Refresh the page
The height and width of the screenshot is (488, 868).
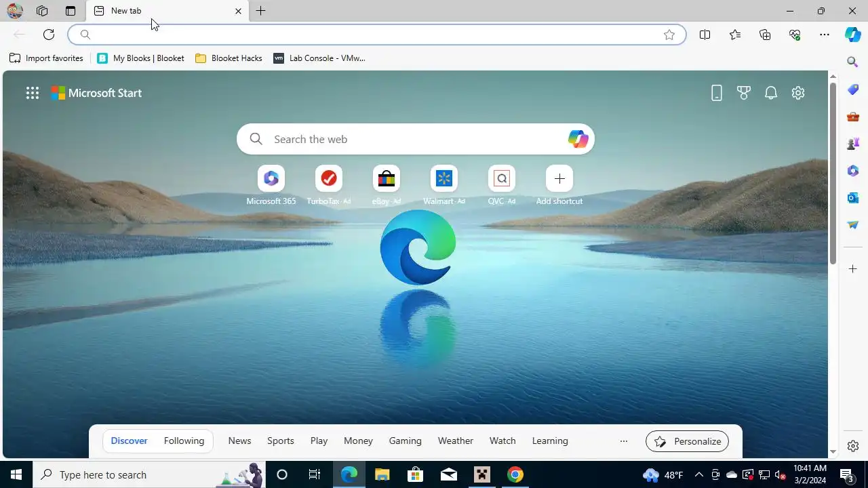coord(49,35)
